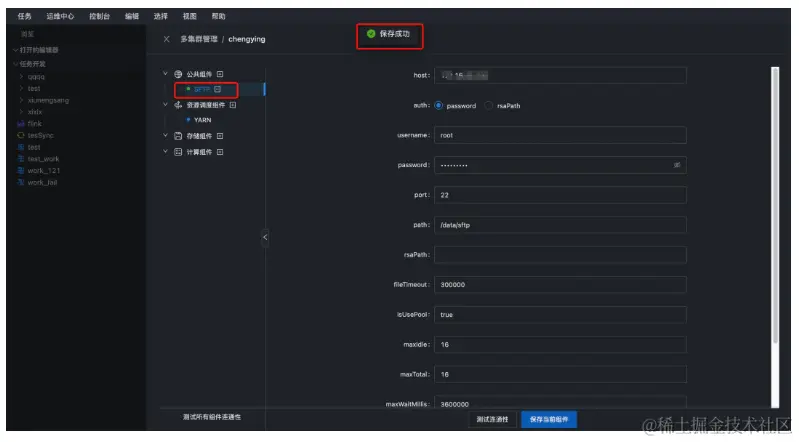The width and height of the screenshot is (799, 442).
Task: Expand the qqqq folder in sidebar
Action: tap(21, 77)
